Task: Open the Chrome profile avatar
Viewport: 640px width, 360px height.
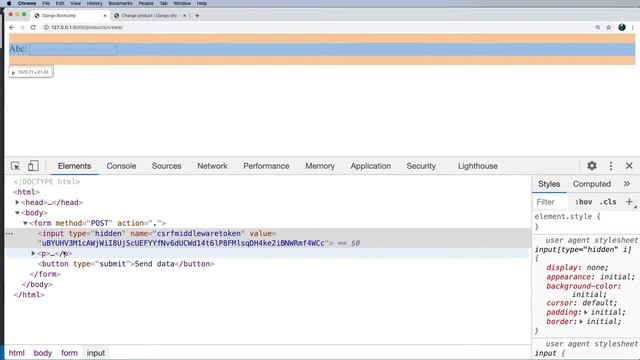Action: point(622,27)
